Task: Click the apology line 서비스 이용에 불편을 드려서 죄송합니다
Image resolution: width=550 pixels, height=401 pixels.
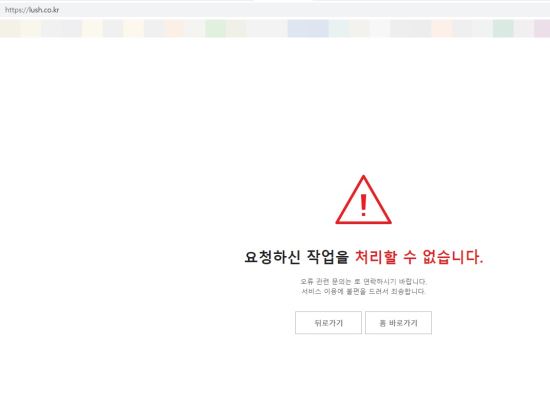Action: pos(363,292)
